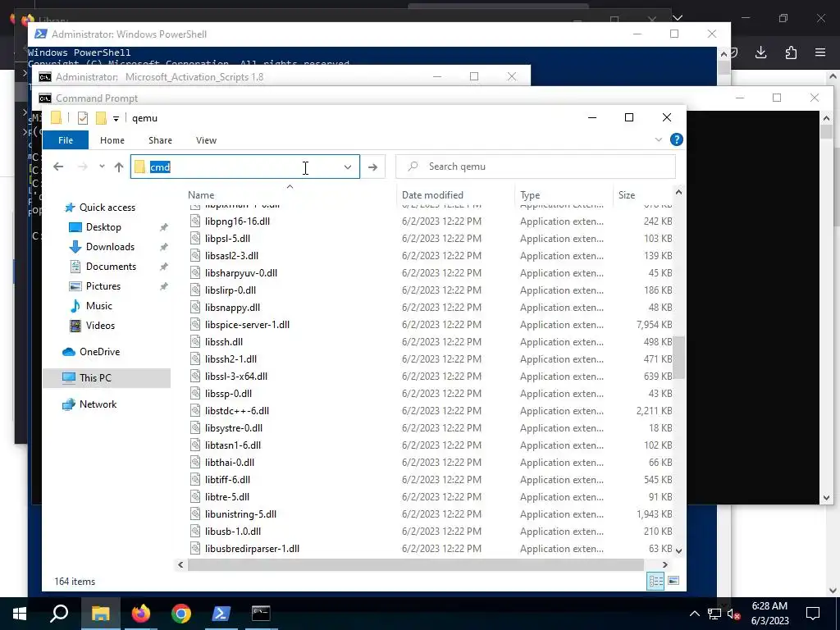Open taskbar Search magnifier

[59, 614]
